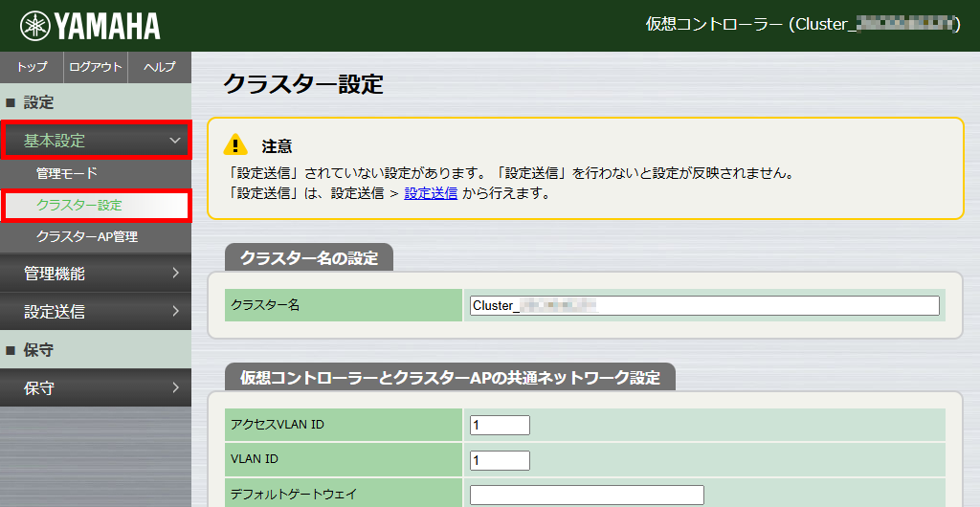Click the クラスター名 text field
This screenshot has height=507, width=980.
[x=703, y=305]
